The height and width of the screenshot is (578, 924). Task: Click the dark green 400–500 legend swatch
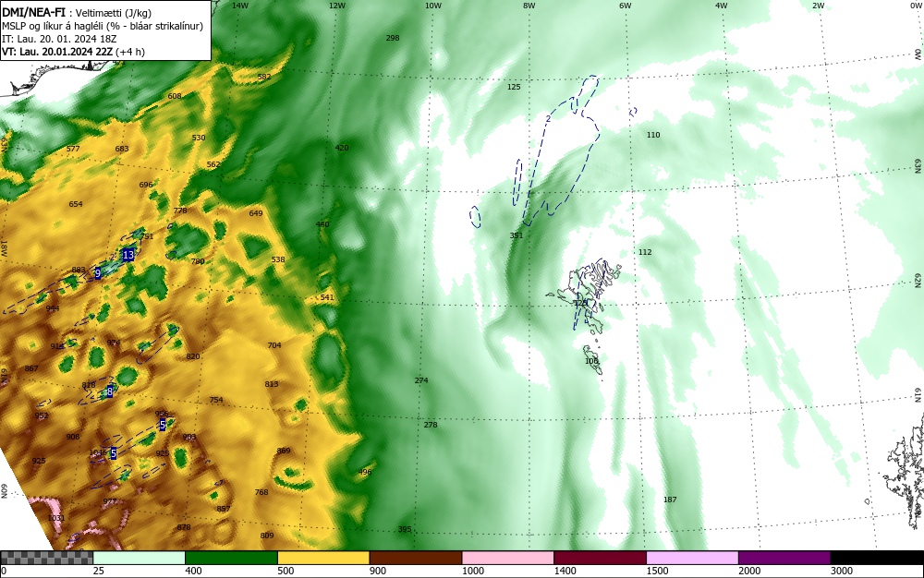coord(231,558)
